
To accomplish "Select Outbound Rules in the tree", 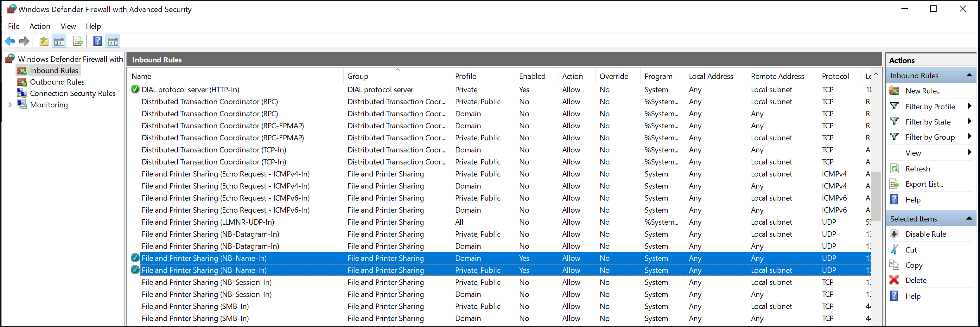I will [57, 82].
